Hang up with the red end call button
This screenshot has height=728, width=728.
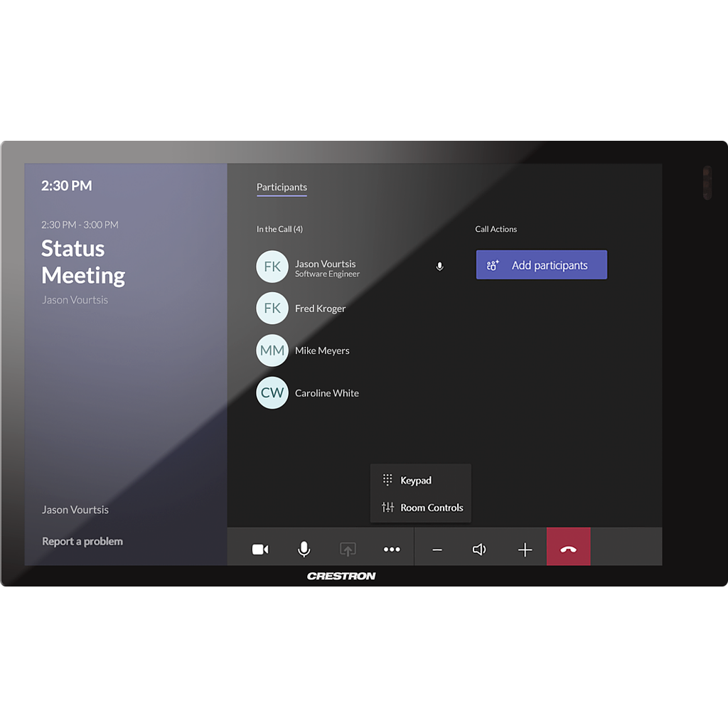coord(568,550)
